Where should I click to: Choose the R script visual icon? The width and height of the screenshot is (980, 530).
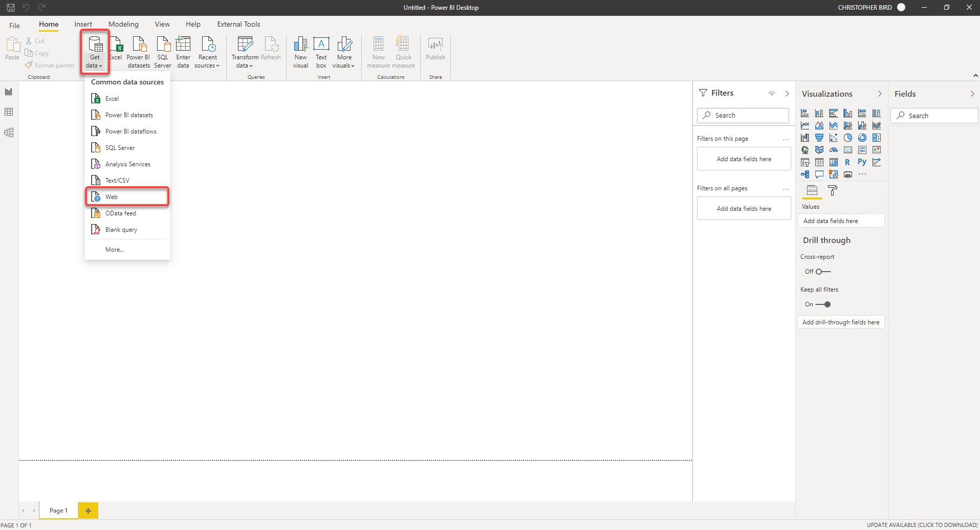847,162
